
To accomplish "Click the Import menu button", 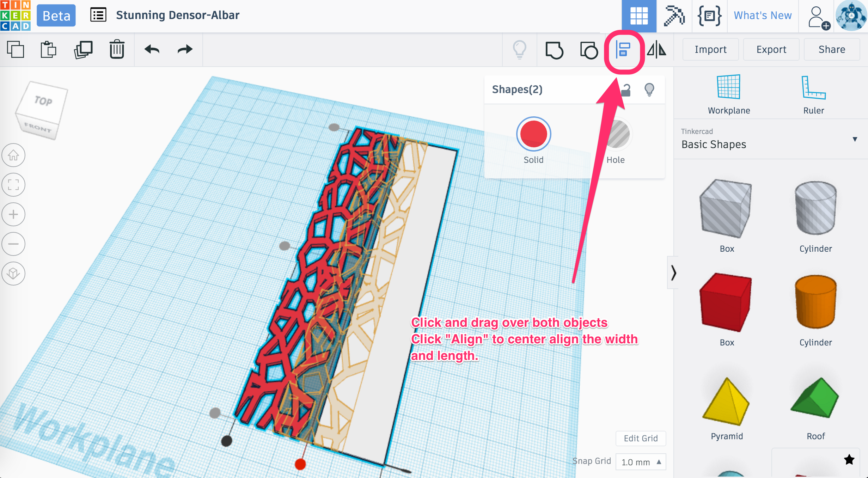I will tap(710, 50).
